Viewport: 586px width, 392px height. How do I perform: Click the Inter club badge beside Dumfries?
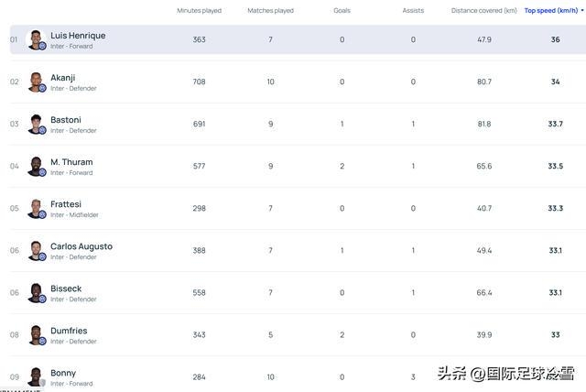pos(42,341)
